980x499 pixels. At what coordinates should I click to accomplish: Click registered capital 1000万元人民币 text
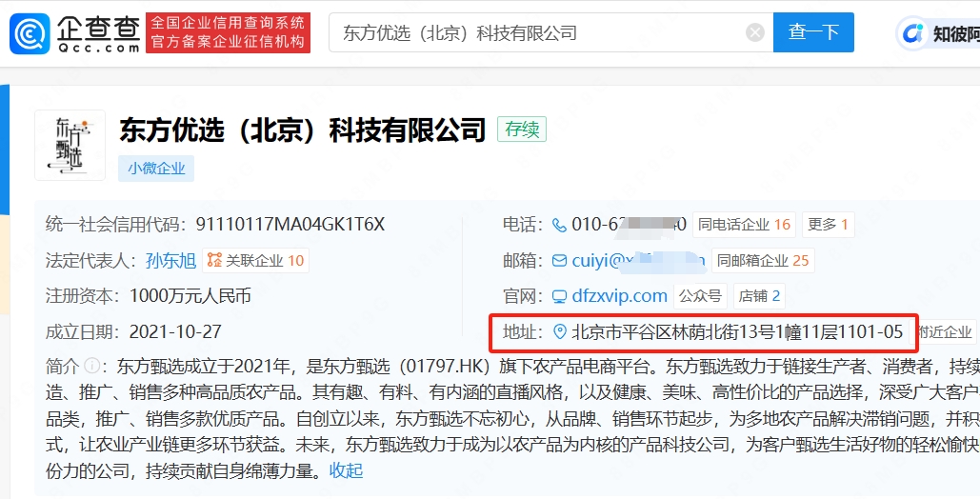190,296
